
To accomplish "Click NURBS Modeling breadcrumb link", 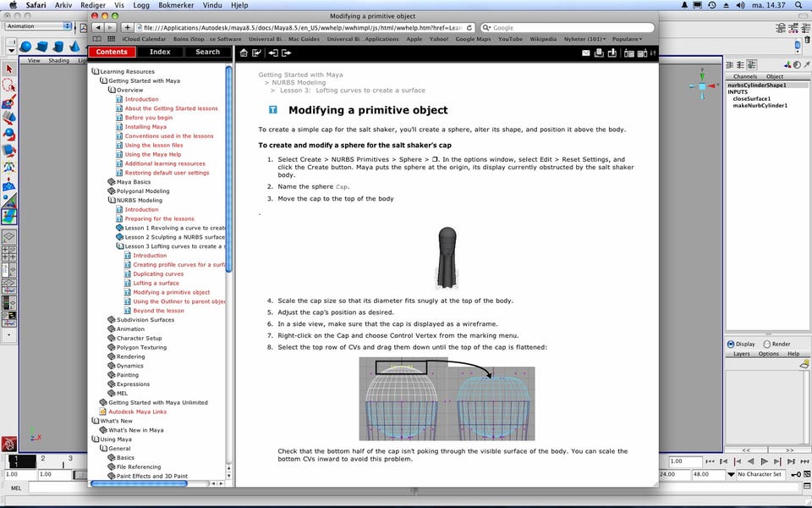I will [x=299, y=82].
